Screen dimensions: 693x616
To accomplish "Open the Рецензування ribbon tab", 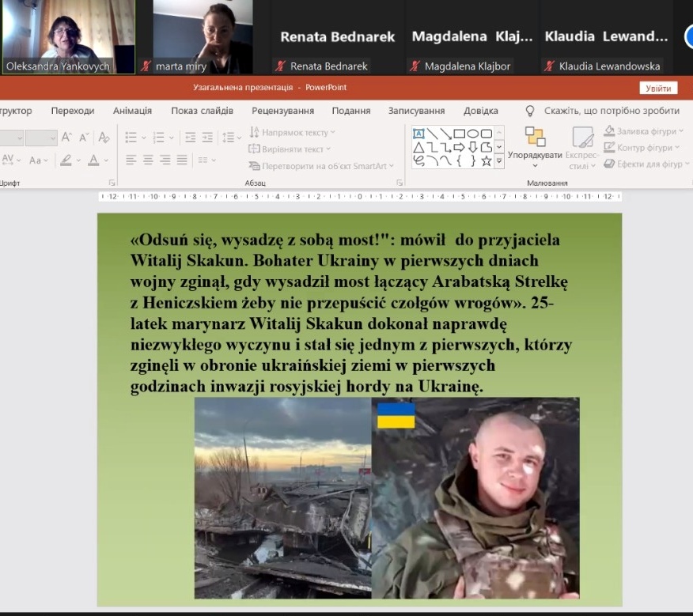I will [x=283, y=111].
